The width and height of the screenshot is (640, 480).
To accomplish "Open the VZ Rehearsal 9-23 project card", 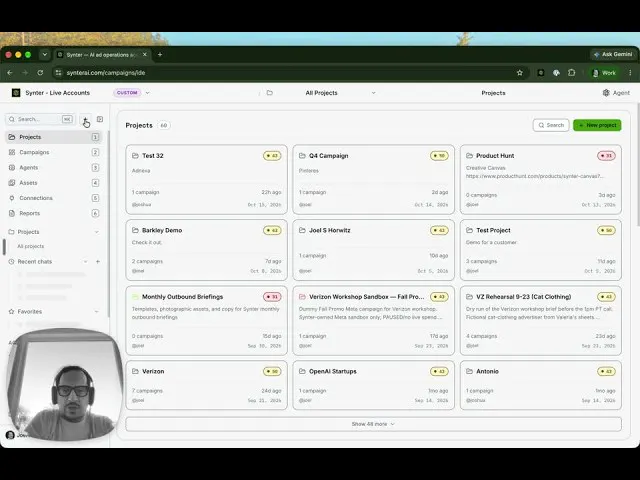I will [x=541, y=320].
